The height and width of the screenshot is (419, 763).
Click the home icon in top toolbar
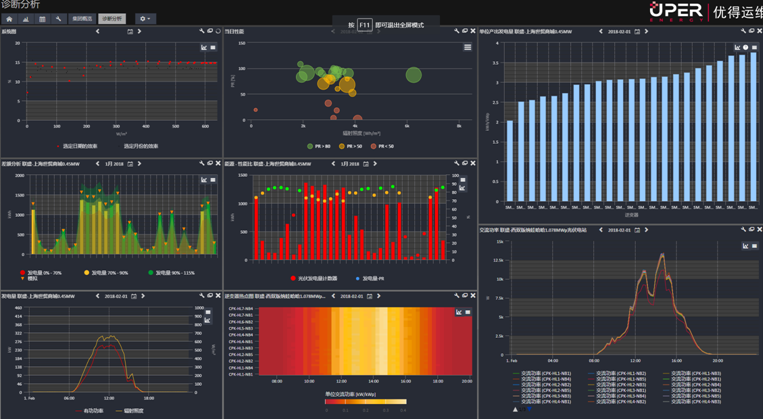(9, 19)
